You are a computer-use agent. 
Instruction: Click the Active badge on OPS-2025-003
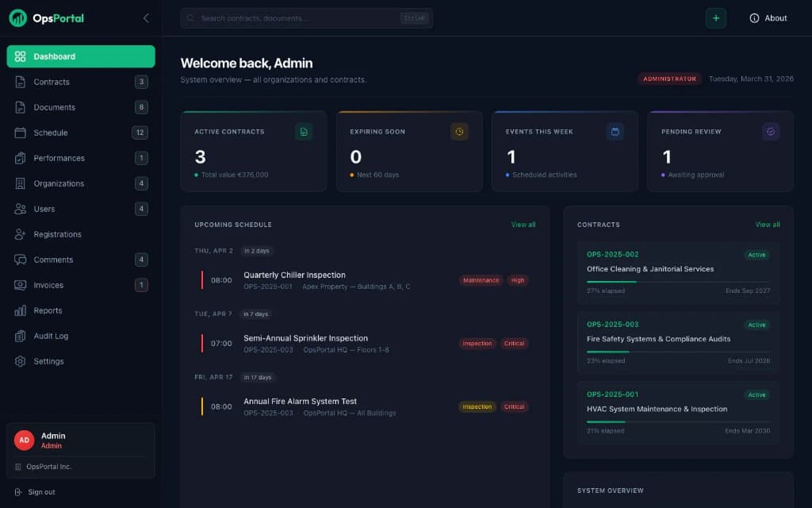coord(756,325)
